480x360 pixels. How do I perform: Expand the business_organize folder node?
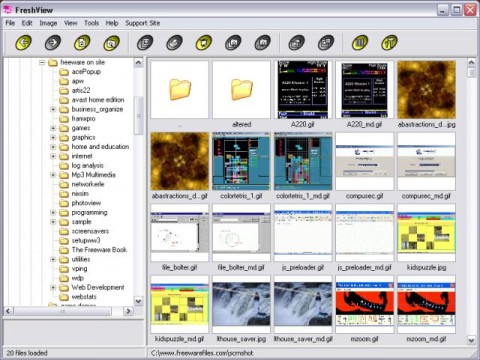tap(53, 109)
